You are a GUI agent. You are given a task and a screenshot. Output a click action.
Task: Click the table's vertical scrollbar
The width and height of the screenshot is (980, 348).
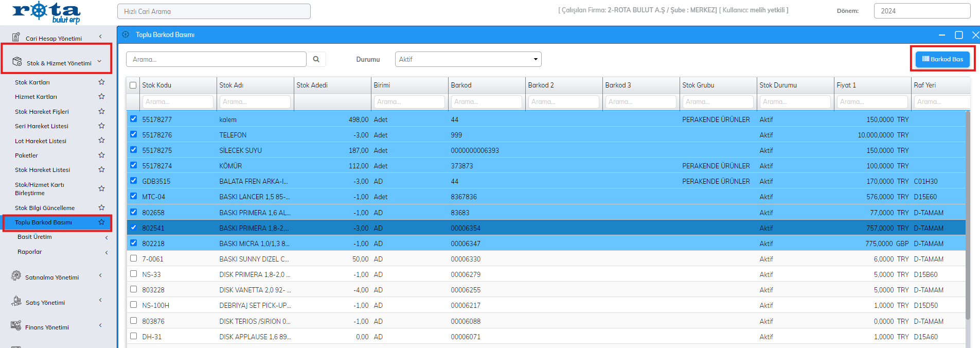tap(968, 216)
